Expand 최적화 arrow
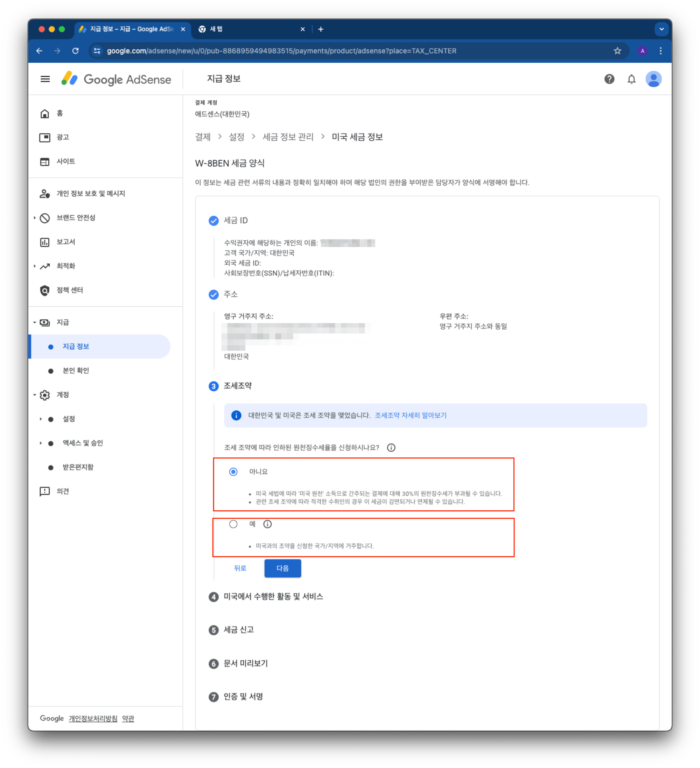The width and height of the screenshot is (700, 768). pos(34,266)
